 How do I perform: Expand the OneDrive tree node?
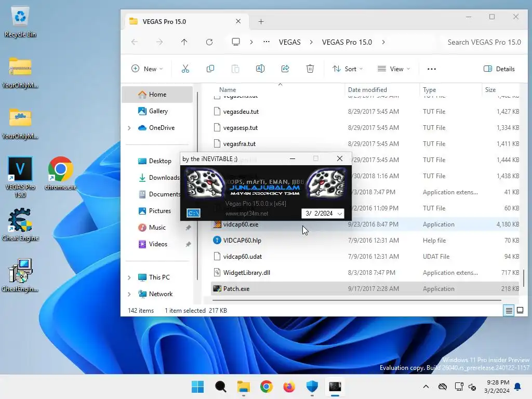(129, 128)
